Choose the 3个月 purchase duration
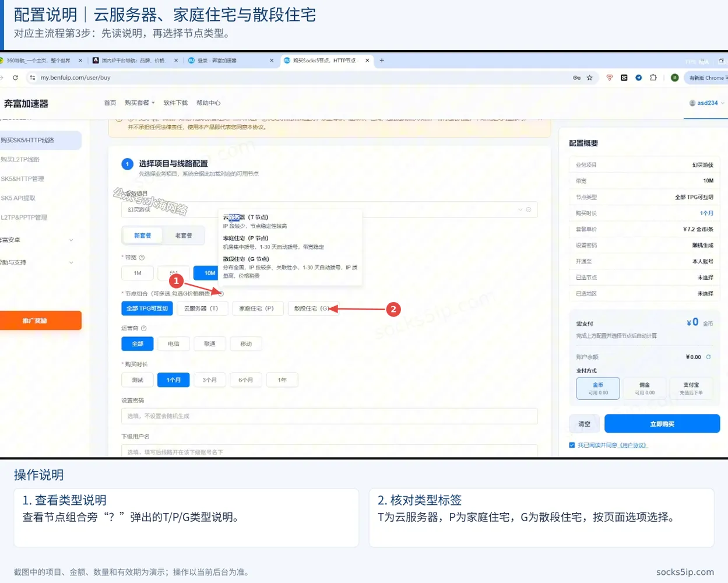The width and height of the screenshot is (728, 583). 210,380
